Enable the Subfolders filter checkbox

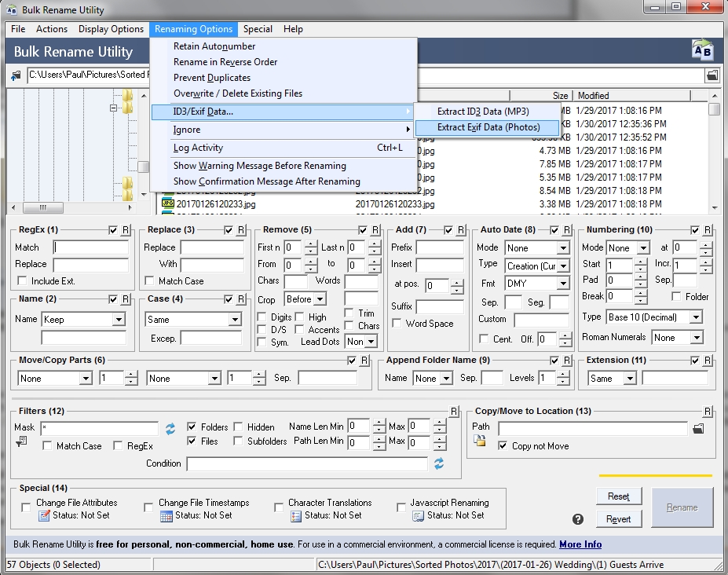(238, 441)
